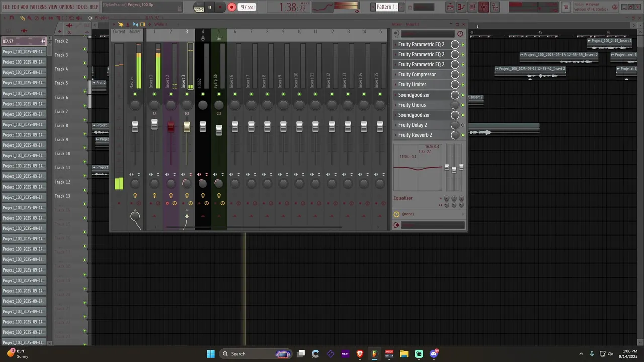This screenshot has height=362, width=644.
Task: Enable the Fruity Delay 2 effect LED
Action: 463,125
